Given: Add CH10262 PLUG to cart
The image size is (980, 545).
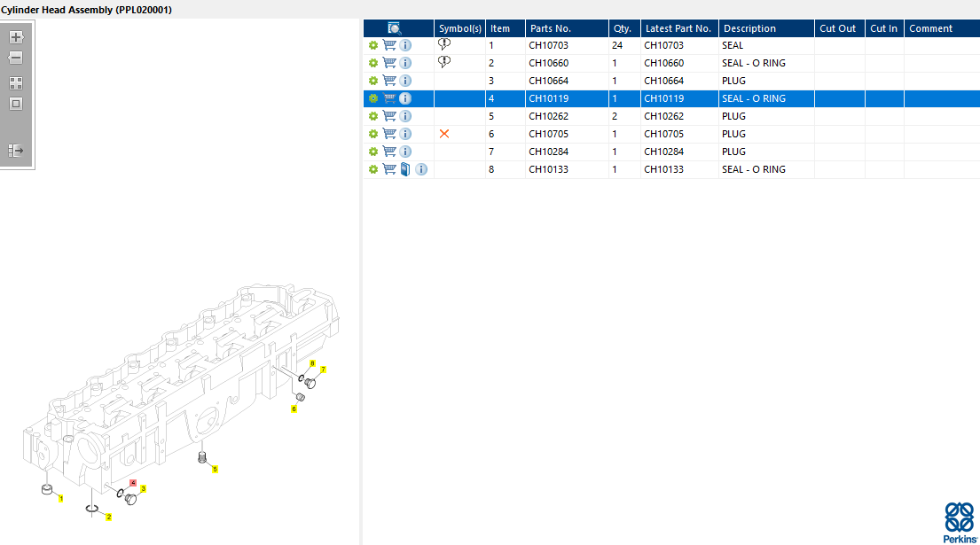Looking at the screenshot, I should 389,115.
